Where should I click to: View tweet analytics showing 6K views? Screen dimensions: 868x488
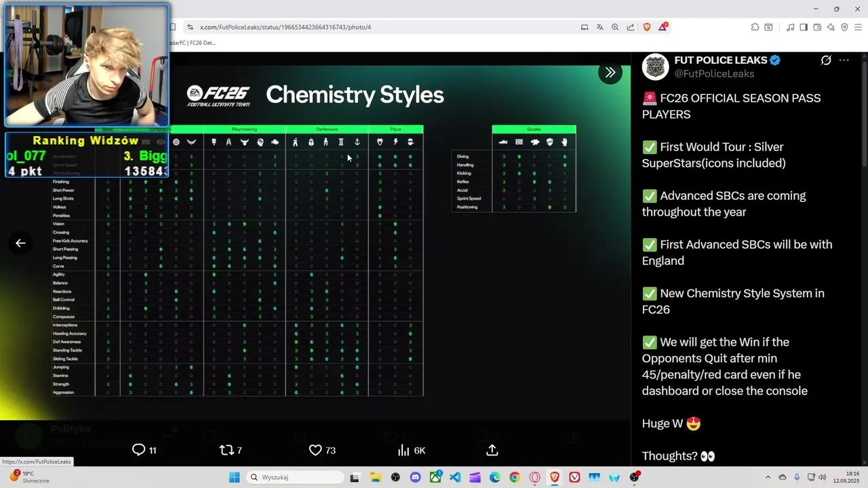click(x=411, y=450)
